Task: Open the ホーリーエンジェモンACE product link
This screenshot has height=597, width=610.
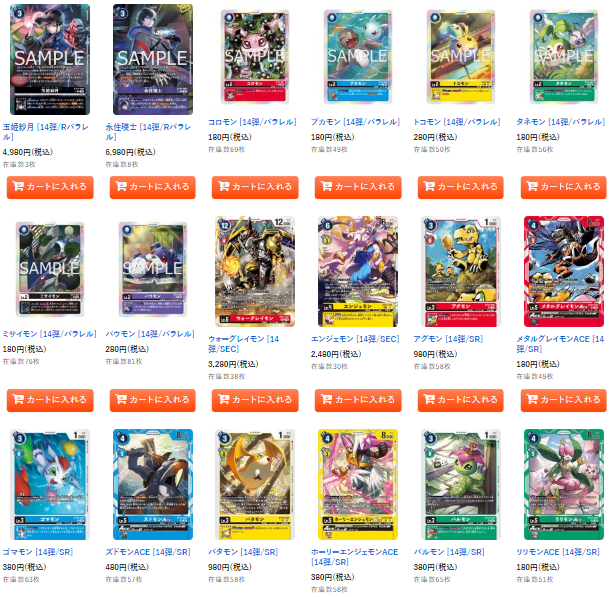Action: 354,557
